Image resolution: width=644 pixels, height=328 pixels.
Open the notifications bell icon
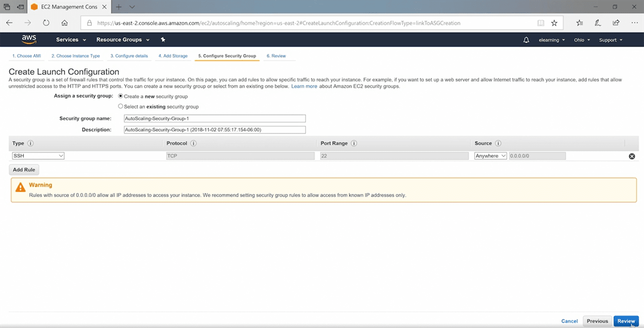coord(526,40)
